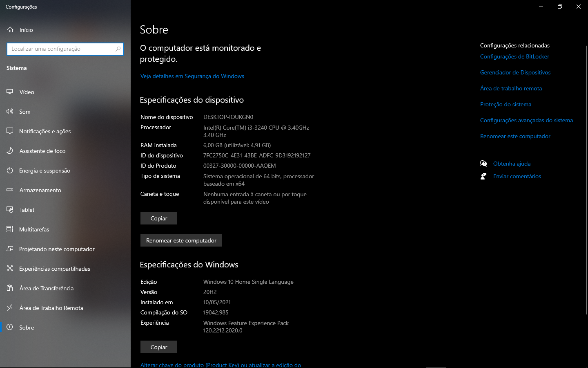Open Proteção do sistema link
This screenshot has width=588, height=368.
[506, 104]
